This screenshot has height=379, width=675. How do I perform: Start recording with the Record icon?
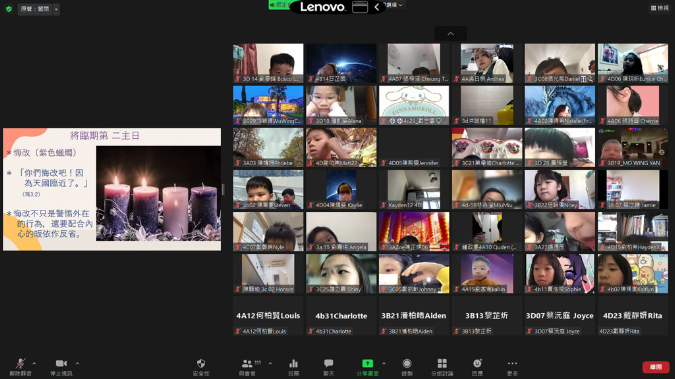[x=407, y=367]
